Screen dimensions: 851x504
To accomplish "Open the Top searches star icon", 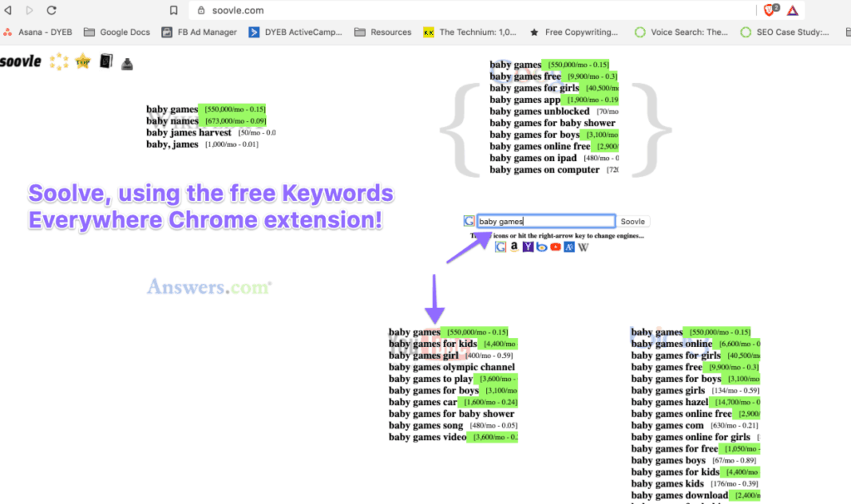I will [82, 61].
